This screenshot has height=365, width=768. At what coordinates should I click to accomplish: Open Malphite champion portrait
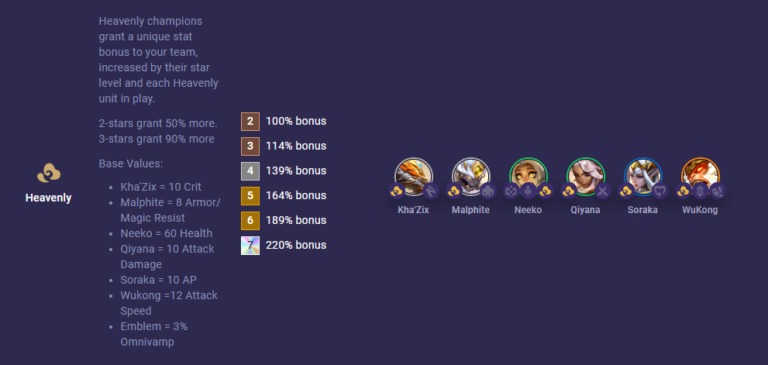pyautogui.click(x=471, y=176)
